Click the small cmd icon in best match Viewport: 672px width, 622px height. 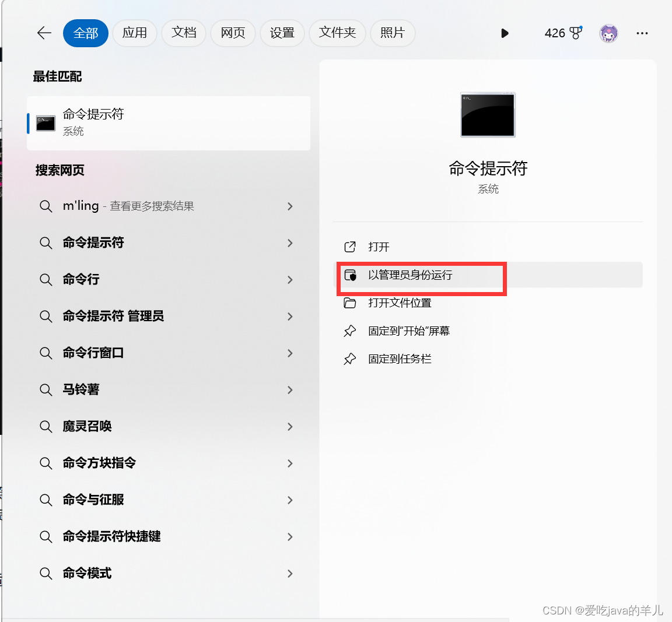click(45, 124)
